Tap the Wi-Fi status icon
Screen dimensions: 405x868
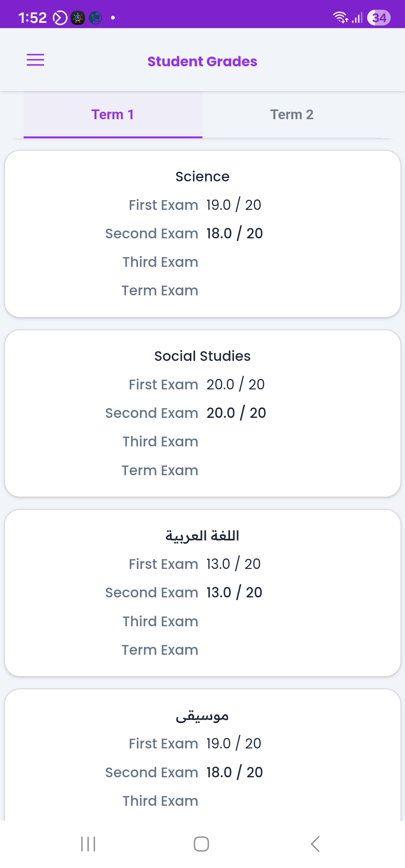coord(340,17)
